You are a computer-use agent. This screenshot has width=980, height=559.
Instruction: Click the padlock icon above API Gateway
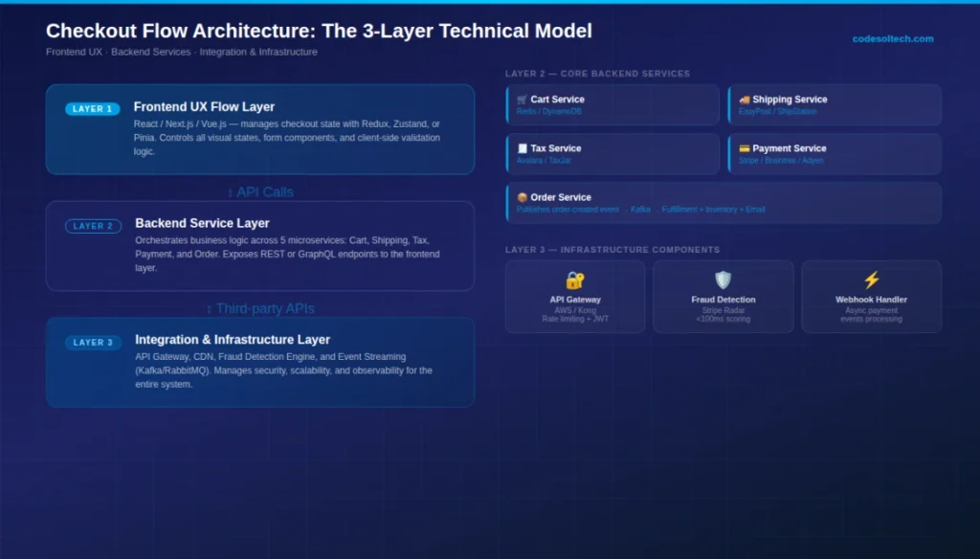[x=574, y=279]
